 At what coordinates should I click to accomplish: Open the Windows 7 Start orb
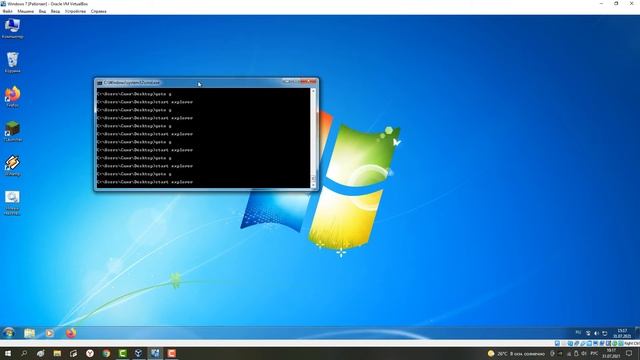9,333
